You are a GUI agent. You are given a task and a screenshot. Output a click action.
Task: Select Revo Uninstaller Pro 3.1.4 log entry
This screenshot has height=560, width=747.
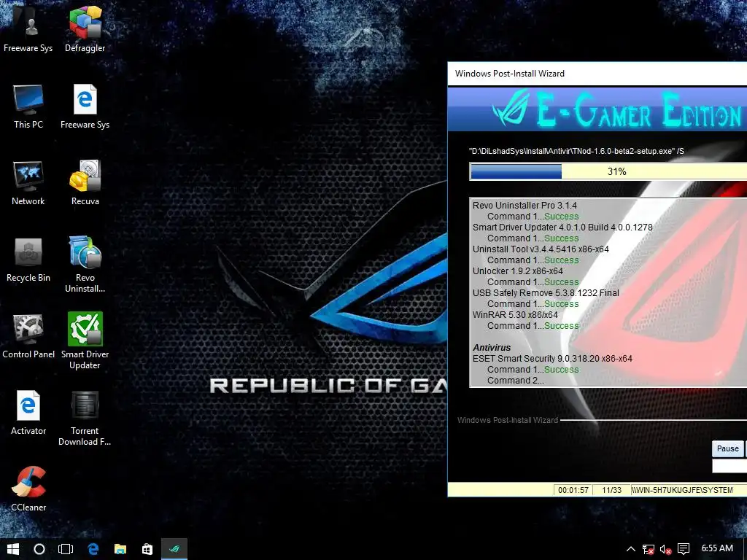525,205
